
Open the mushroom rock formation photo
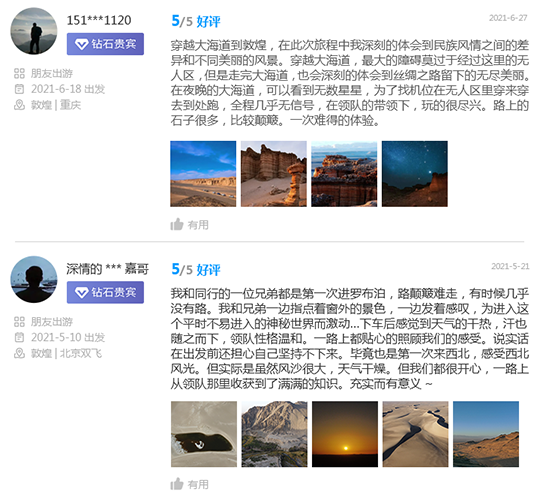(x=274, y=174)
